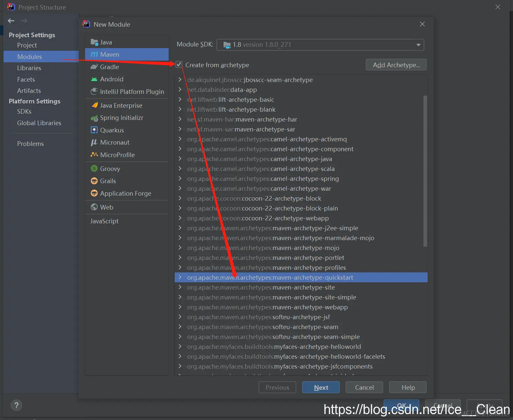Toggle Create from archetype checkbox
This screenshot has width=513, height=420.
click(x=179, y=65)
